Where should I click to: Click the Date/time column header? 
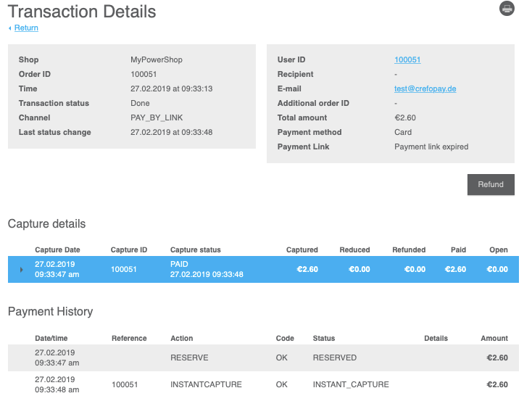[51, 339]
